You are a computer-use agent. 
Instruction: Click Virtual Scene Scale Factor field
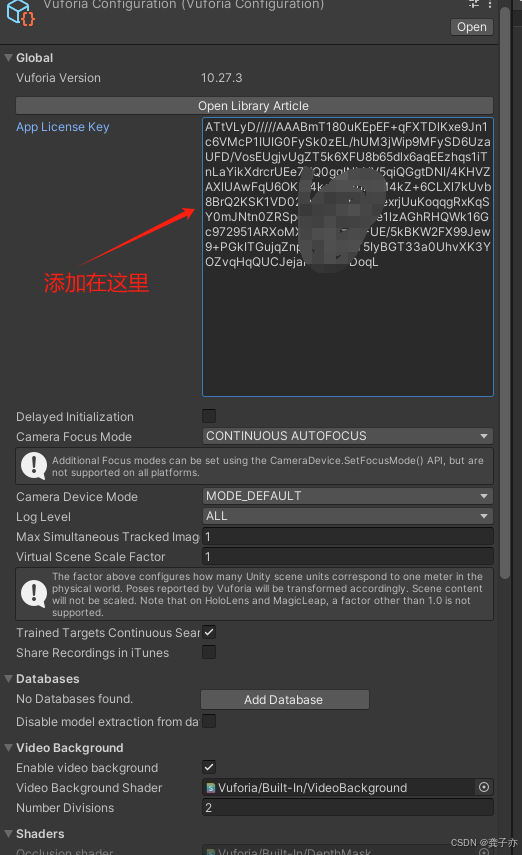coord(347,557)
